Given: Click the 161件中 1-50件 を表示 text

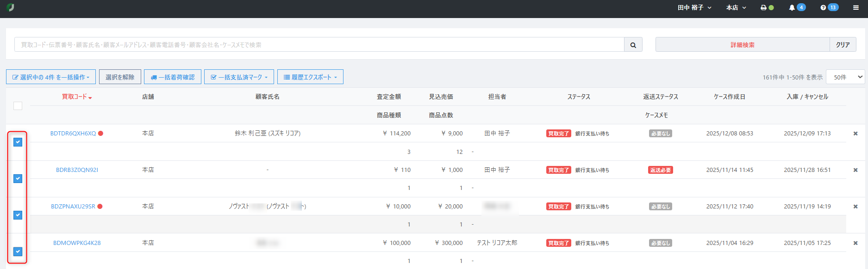Looking at the screenshot, I should [x=793, y=77].
